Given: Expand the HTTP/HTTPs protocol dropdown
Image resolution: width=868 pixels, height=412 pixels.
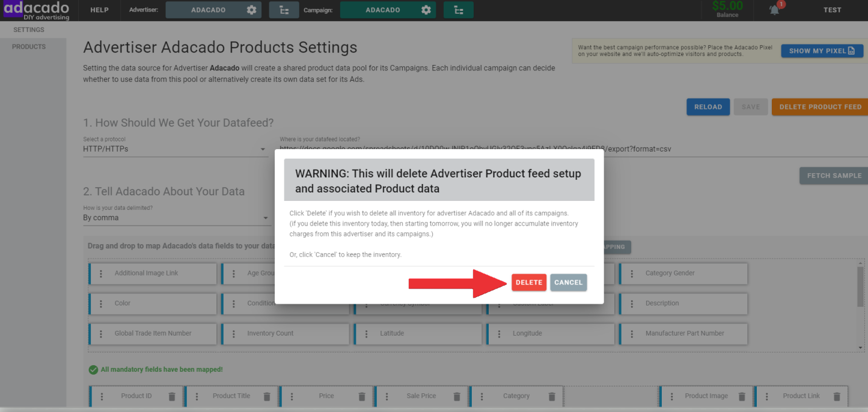Looking at the screenshot, I should [175, 149].
